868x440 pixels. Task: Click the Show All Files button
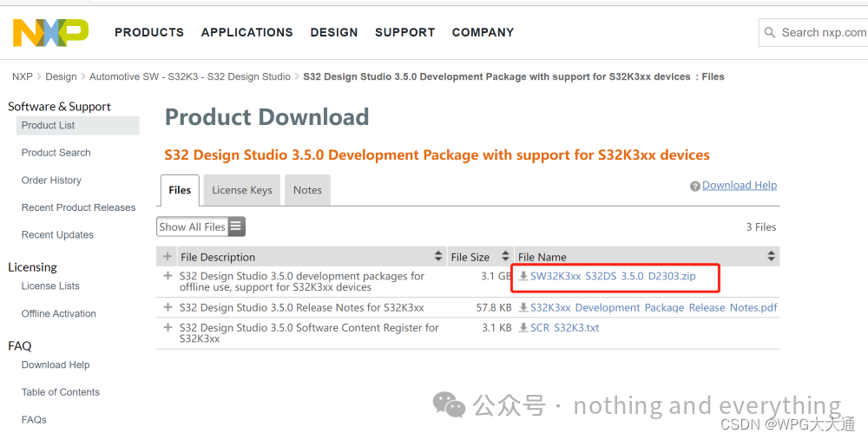(201, 227)
